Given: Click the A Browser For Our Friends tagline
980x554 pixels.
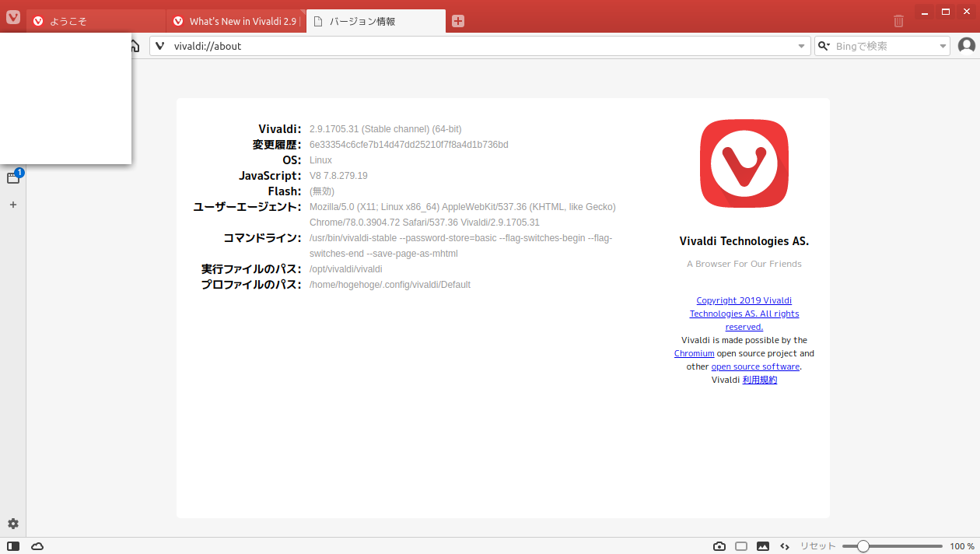Looking at the screenshot, I should tap(744, 264).
